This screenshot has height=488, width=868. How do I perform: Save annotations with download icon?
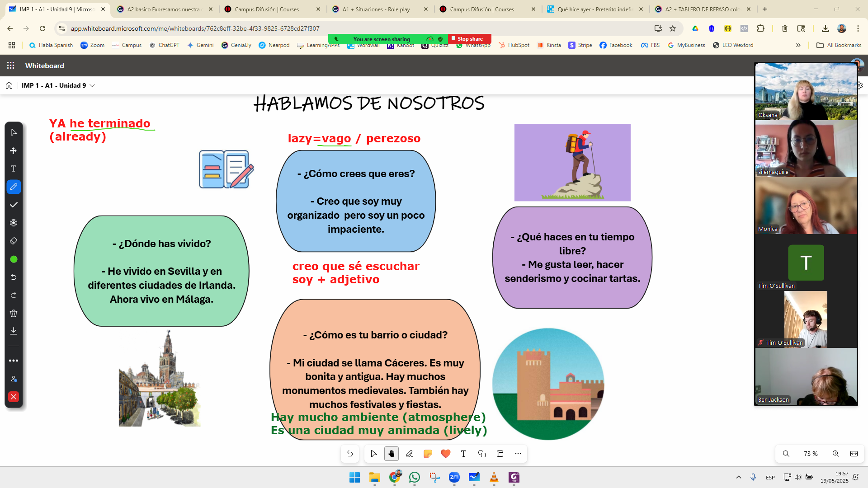tap(14, 331)
